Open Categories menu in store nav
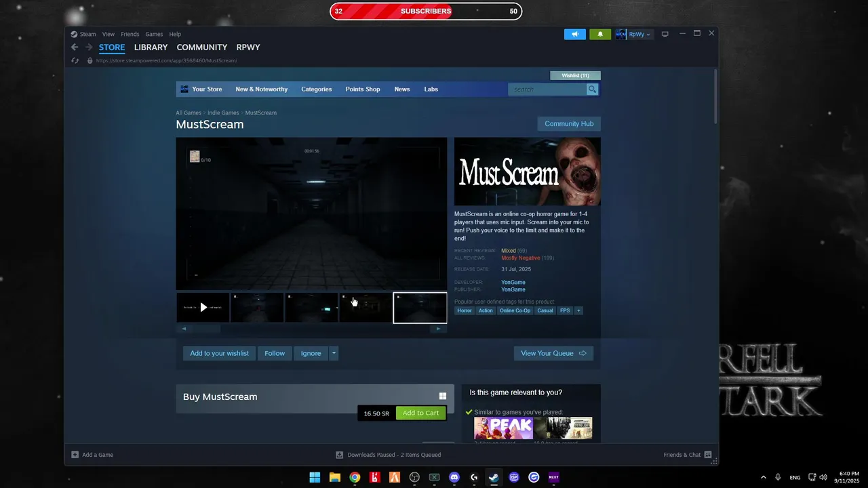 (317, 89)
